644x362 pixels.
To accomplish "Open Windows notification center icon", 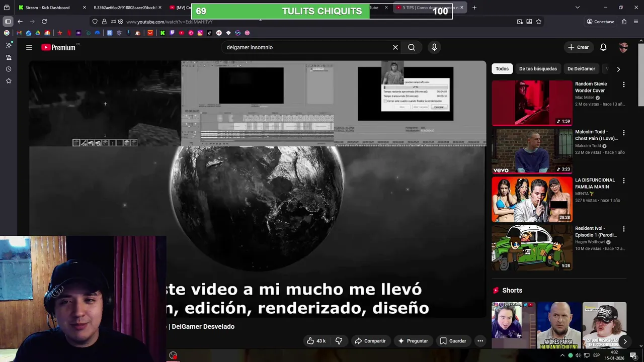I will [633, 355].
